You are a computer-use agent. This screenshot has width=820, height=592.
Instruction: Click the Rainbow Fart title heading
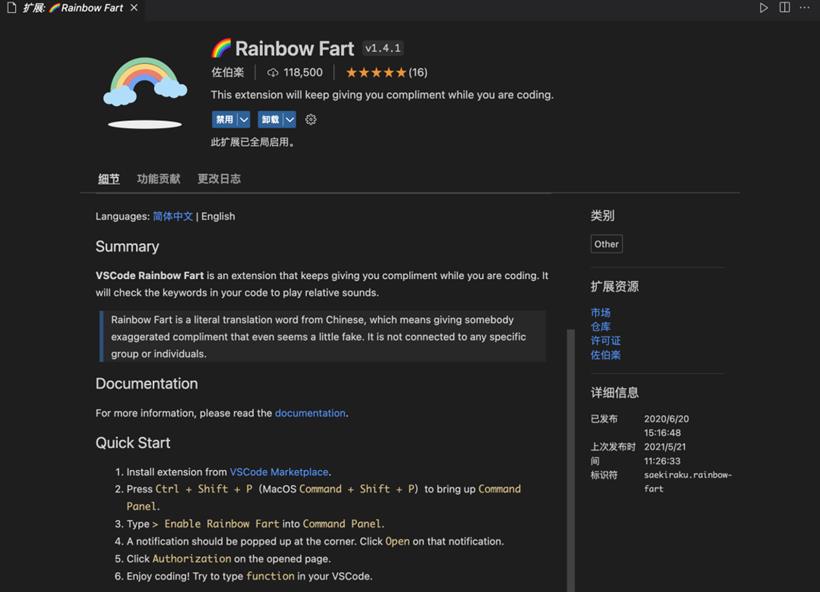click(294, 49)
